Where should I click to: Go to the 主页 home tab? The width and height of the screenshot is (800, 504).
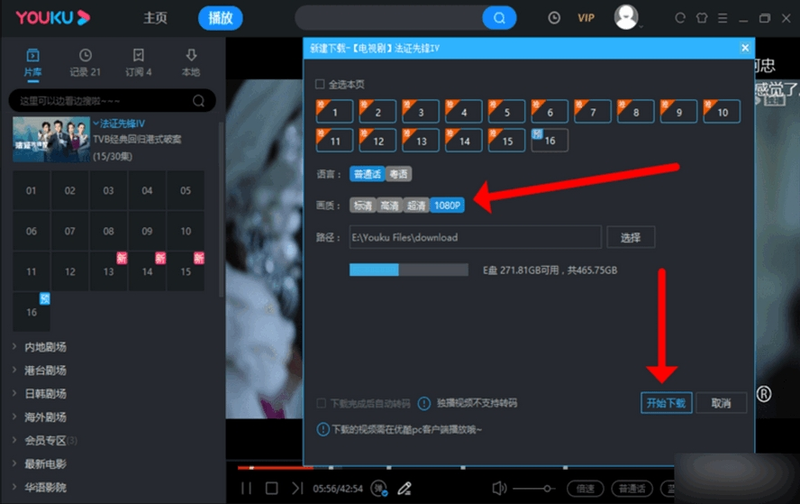click(155, 18)
